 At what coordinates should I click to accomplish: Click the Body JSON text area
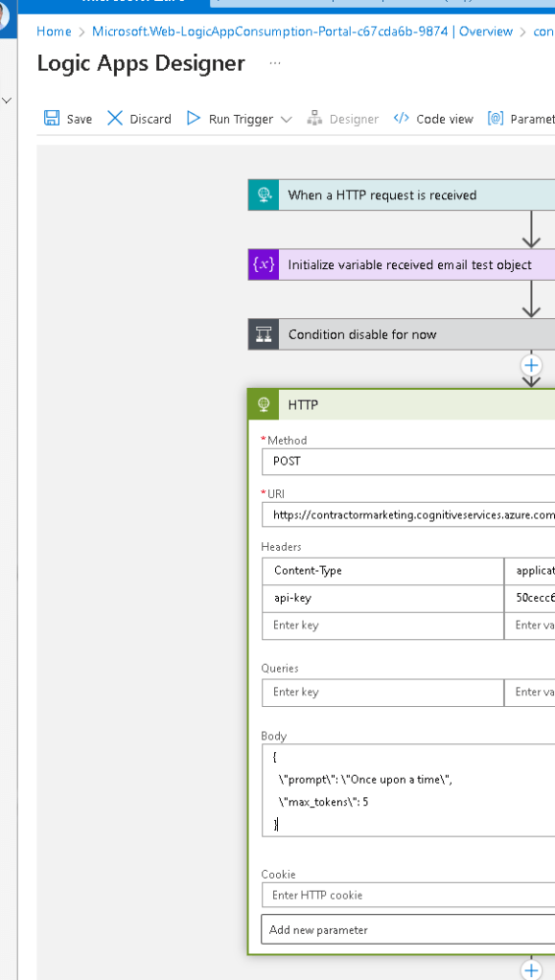[x=408, y=790]
